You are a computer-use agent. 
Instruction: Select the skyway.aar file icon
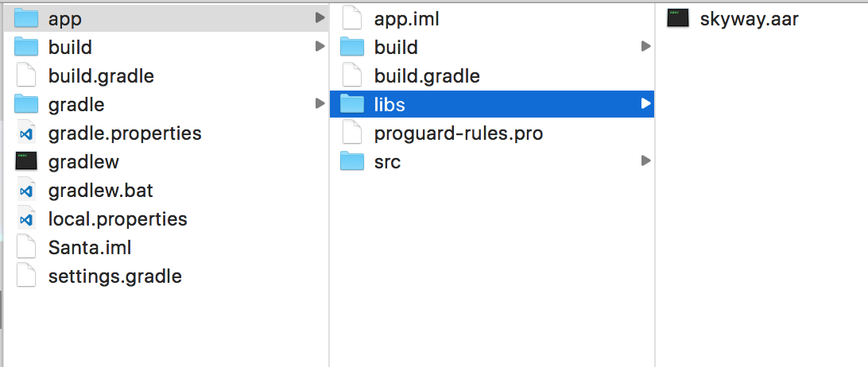[x=677, y=18]
